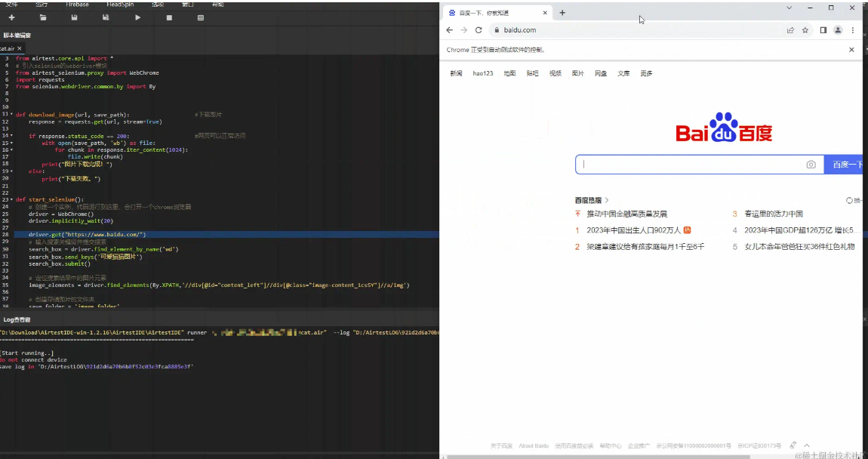The width and height of the screenshot is (868, 459).
Task: Open hot search 2023年中国出生人口902万人
Action: pos(633,230)
